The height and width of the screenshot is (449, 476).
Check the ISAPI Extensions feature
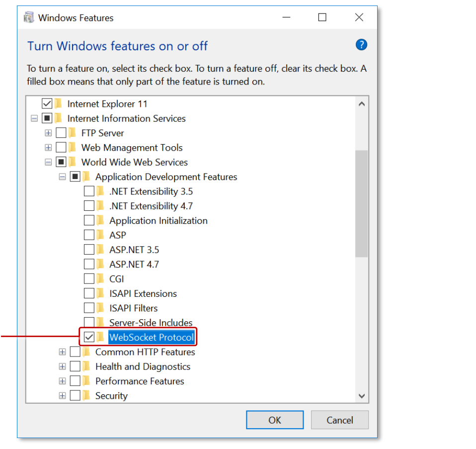tap(89, 293)
